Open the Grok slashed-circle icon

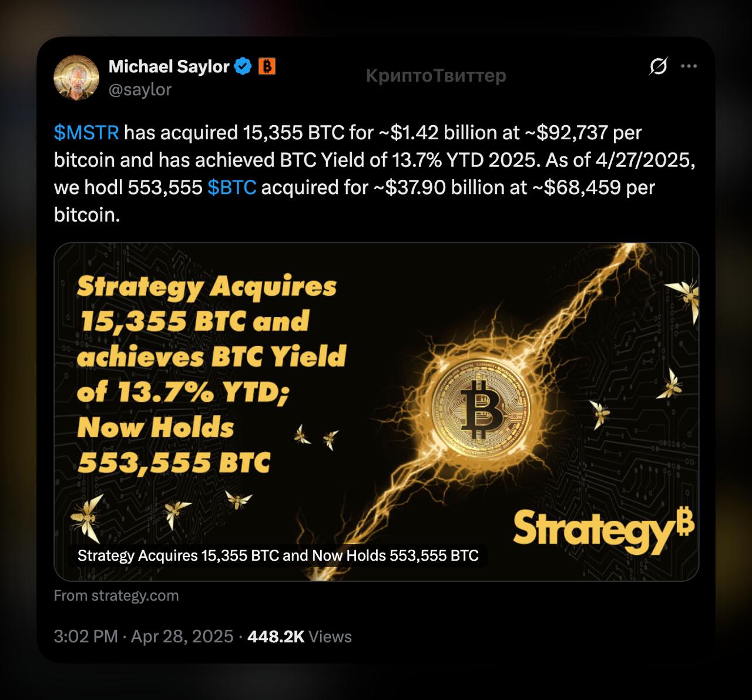coord(658,66)
